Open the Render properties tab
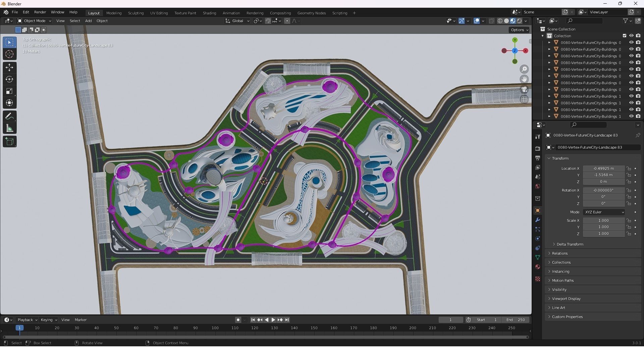Screen dimensions: 644x349 tap(538, 148)
